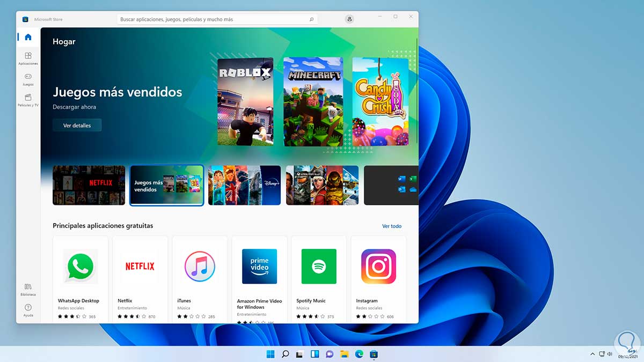Select the Candy Crush Soda cover
This screenshot has width=644, height=362.
point(380,101)
